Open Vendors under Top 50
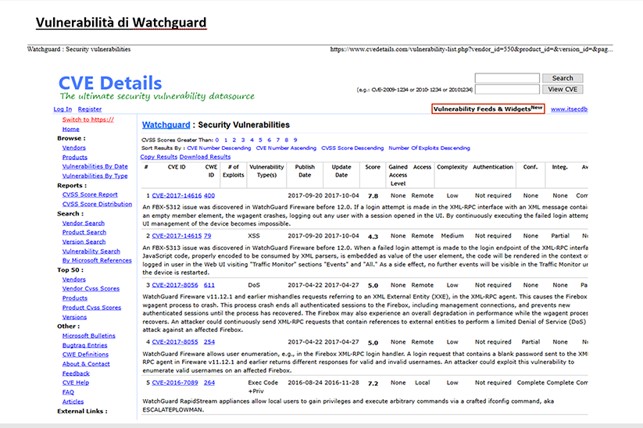Viewport: 643px width, 428px height. click(74, 280)
